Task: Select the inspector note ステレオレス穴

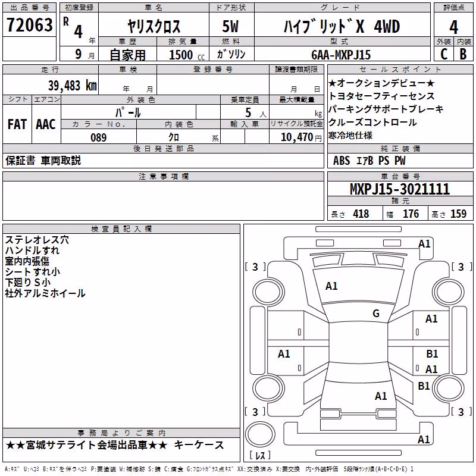Action: [x=37, y=240]
